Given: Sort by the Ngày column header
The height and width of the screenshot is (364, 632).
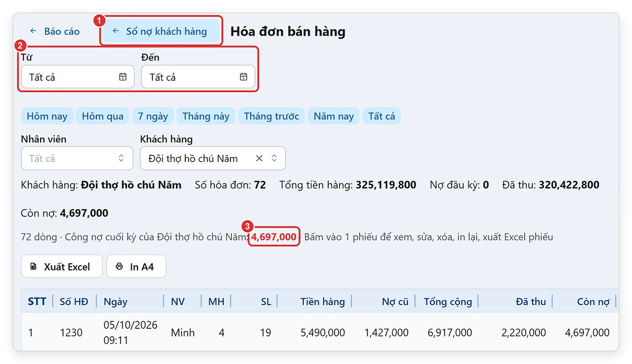Looking at the screenshot, I should [x=130, y=301].
